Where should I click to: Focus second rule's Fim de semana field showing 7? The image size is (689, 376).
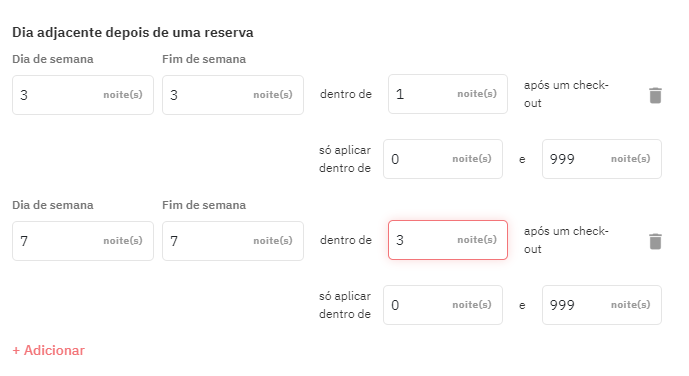[x=232, y=241]
